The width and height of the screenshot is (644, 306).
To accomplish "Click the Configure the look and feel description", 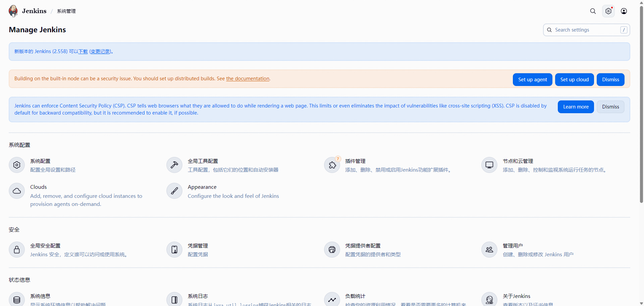I will (233, 196).
